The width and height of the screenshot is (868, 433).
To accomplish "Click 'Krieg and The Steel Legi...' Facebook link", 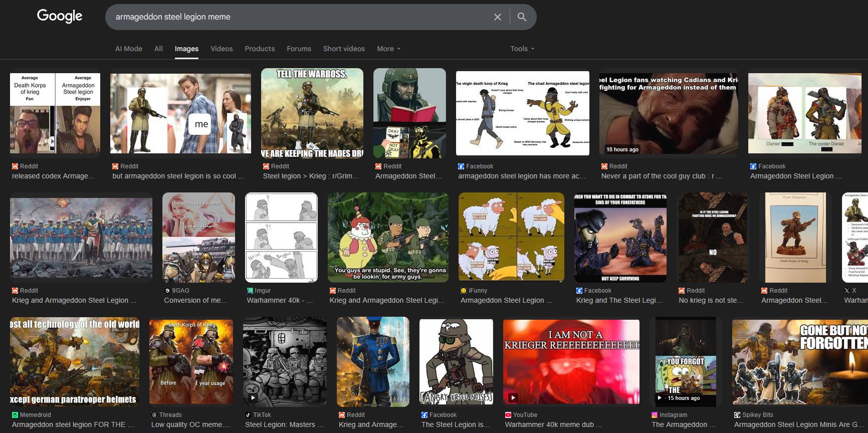I will (619, 300).
